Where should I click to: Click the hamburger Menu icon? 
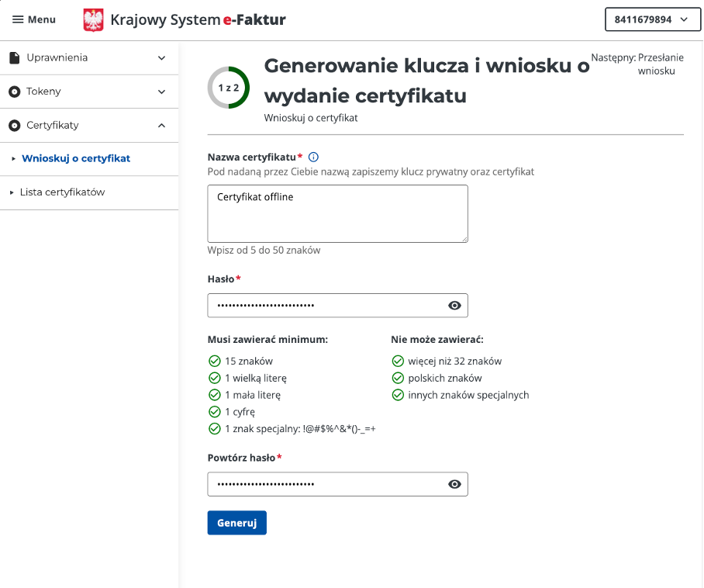[18, 19]
